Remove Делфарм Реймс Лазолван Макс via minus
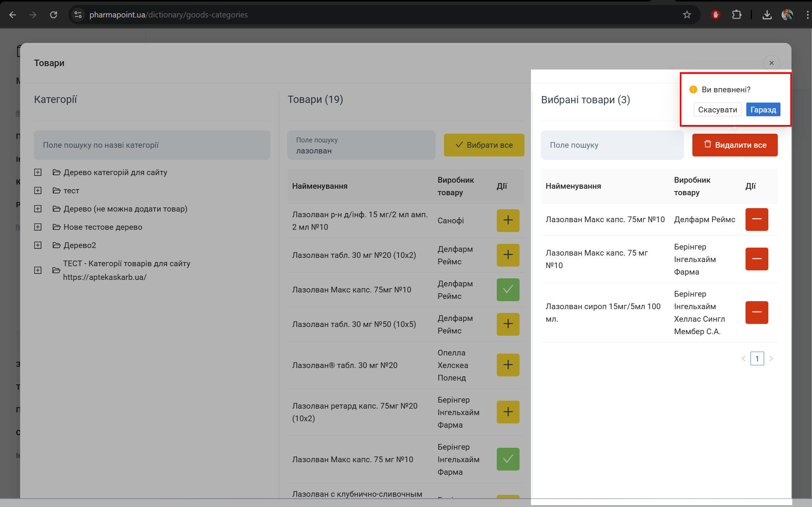Image resolution: width=812 pixels, height=507 pixels. (756, 219)
